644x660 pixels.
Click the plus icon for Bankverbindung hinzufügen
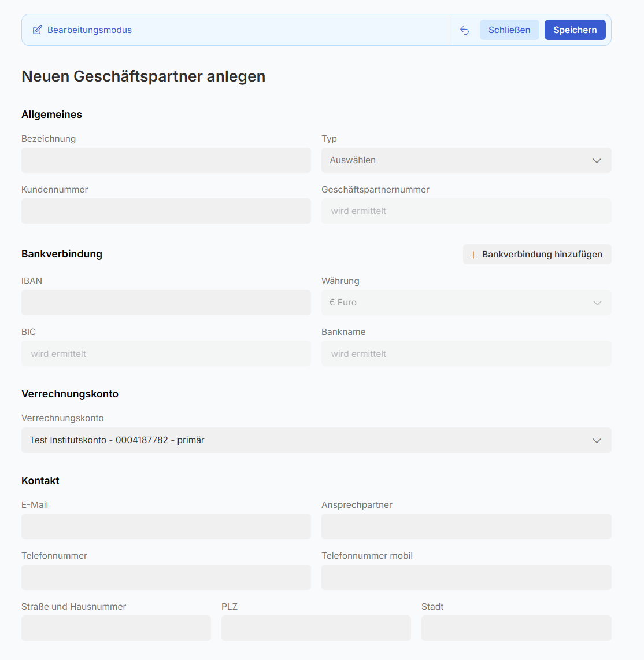pyautogui.click(x=473, y=255)
